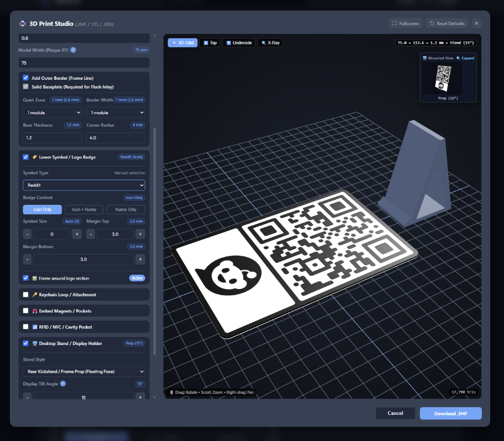The height and width of the screenshot is (441, 504).
Task: Increase Display Tilt Angle with plus button
Action: pos(140,397)
